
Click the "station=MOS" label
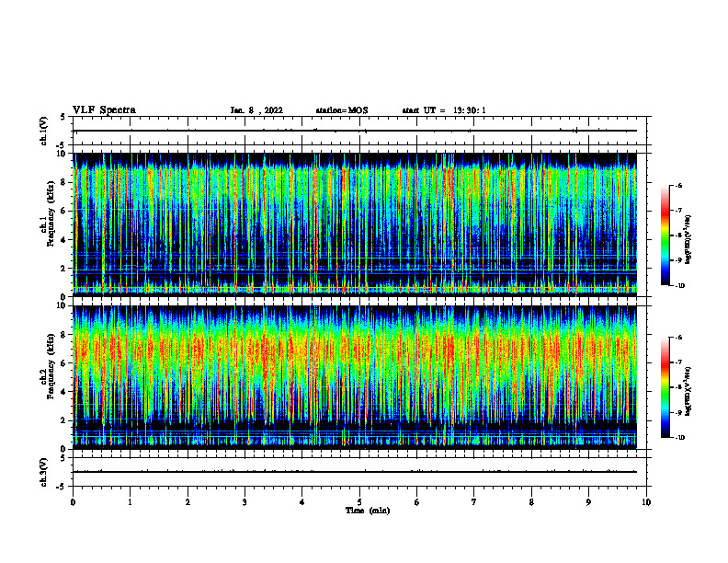click(342, 110)
